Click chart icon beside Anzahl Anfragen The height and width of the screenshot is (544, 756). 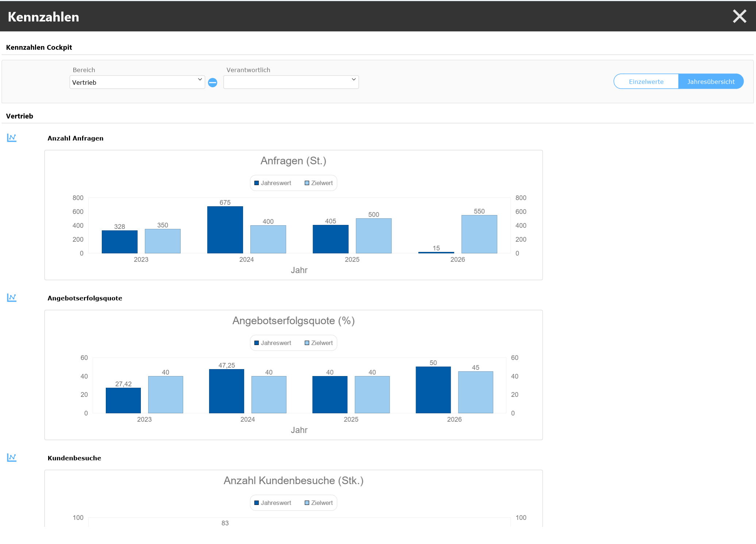click(x=12, y=138)
